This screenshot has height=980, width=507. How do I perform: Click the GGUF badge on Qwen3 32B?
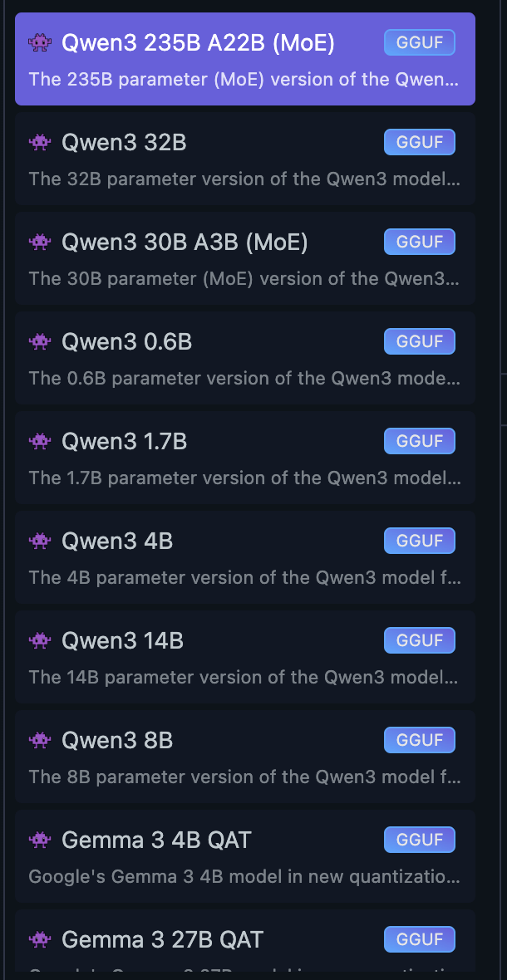[419, 142]
